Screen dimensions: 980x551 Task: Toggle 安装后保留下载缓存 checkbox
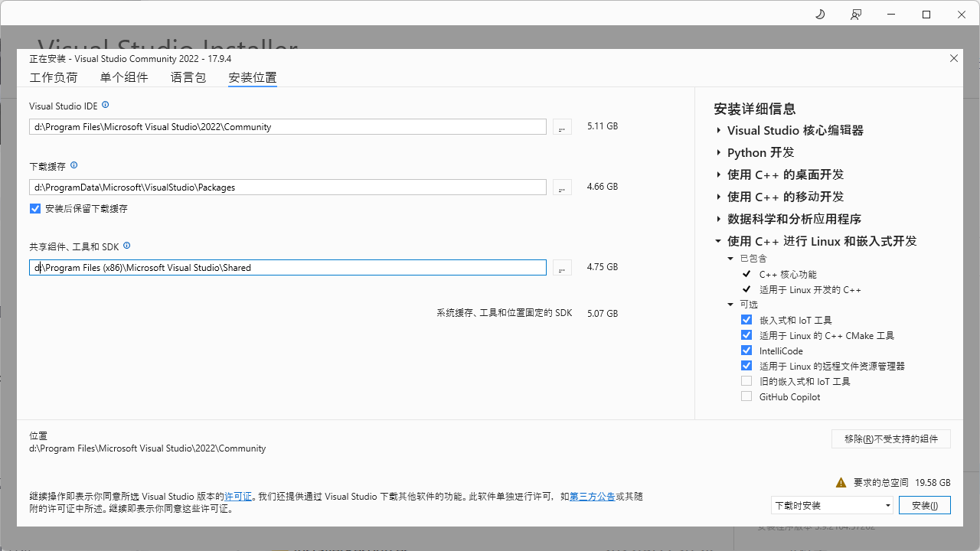[x=35, y=208]
